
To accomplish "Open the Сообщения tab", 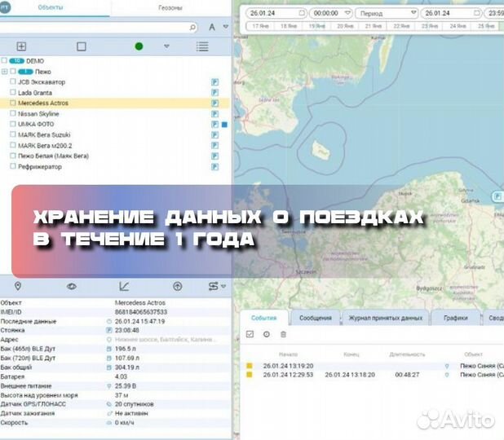I will [x=316, y=318].
